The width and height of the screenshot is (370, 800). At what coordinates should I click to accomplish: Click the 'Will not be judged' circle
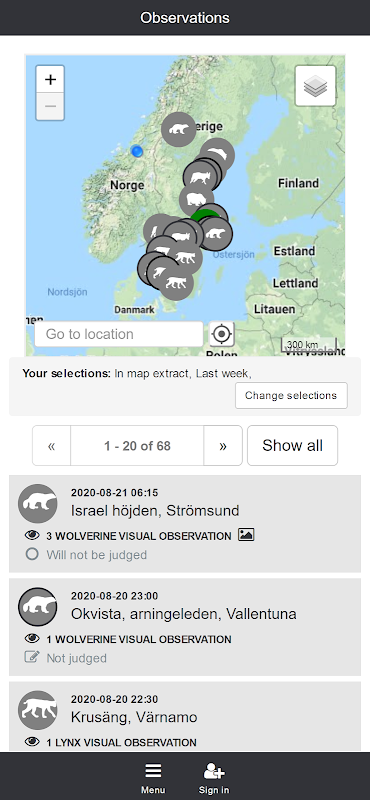[x=32, y=554]
